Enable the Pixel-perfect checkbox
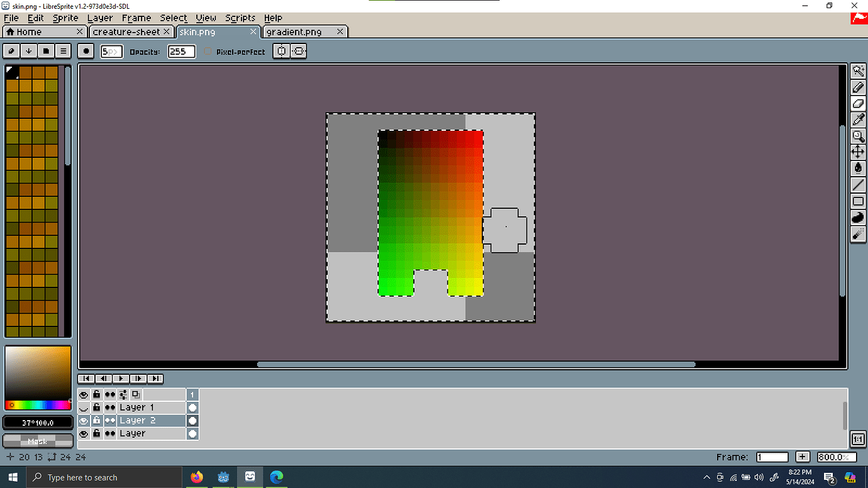The height and width of the screenshot is (488, 868). 208,52
